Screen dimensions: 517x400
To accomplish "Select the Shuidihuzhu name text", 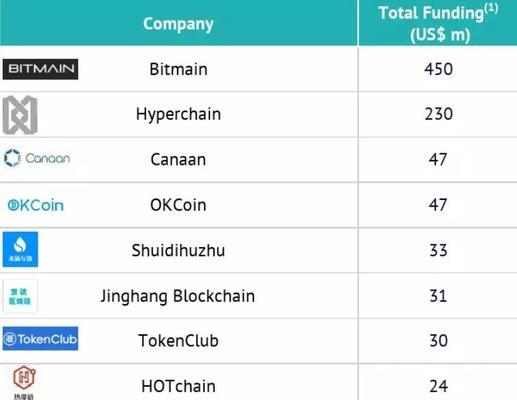I will coord(178,250).
